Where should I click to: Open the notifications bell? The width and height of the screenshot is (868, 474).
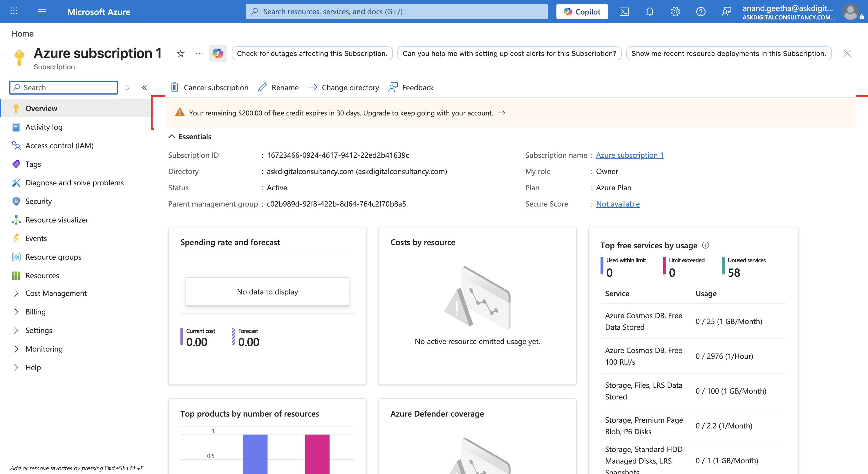650,12
